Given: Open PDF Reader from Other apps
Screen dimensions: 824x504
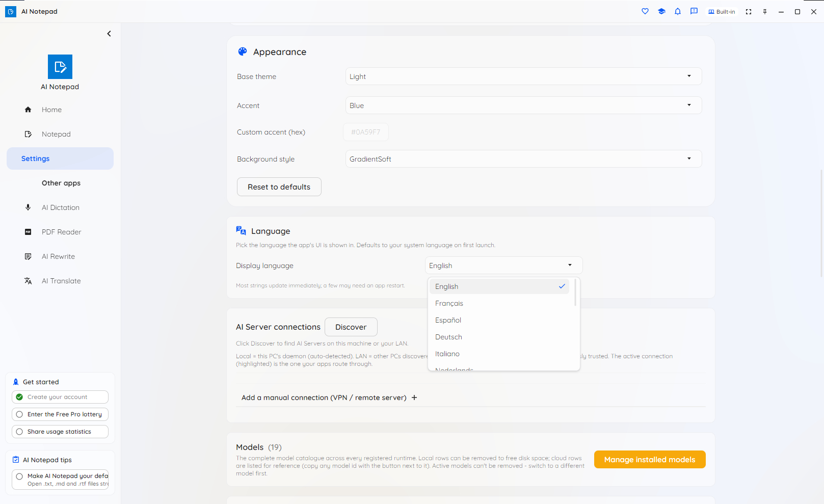Looking at the screenshot, I should tap(60, 232).
